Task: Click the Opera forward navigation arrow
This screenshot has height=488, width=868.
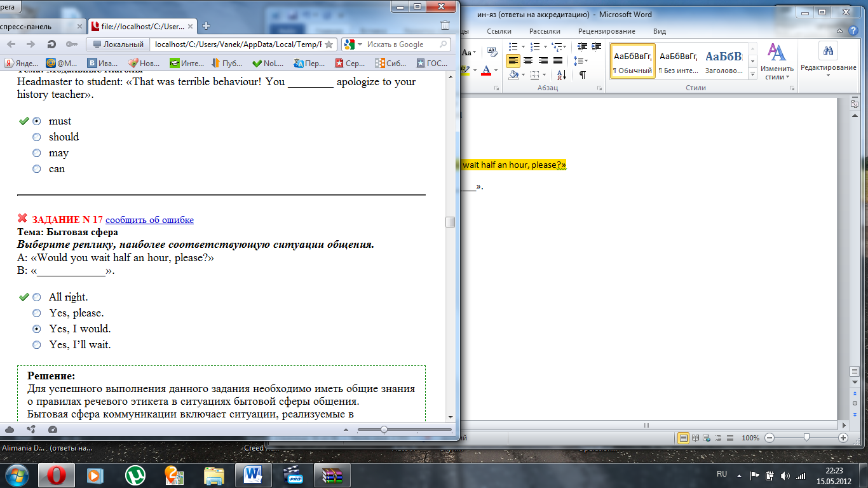Action: point(30,44)
